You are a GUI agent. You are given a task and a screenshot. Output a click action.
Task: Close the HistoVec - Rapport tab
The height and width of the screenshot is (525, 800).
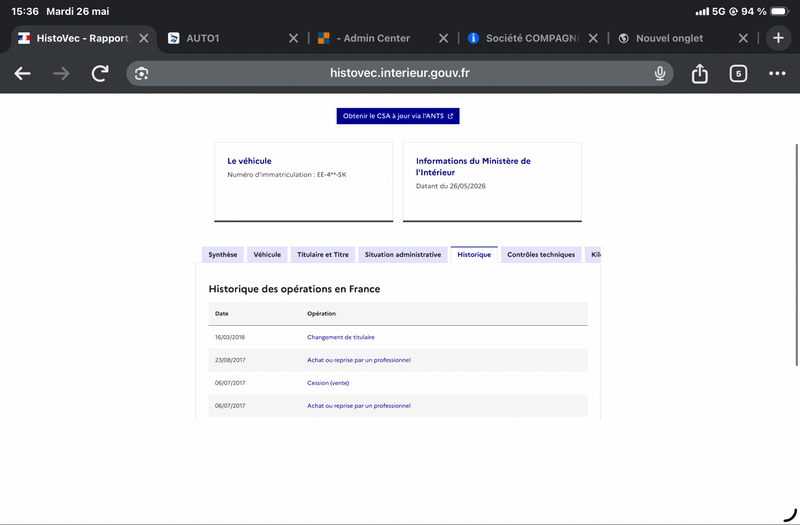144,38
